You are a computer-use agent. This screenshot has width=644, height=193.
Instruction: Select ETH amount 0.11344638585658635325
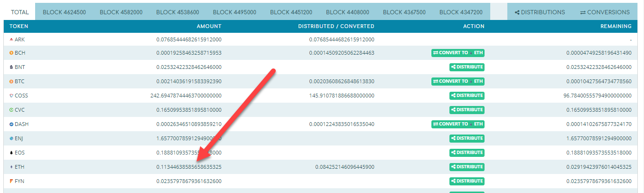189,167
